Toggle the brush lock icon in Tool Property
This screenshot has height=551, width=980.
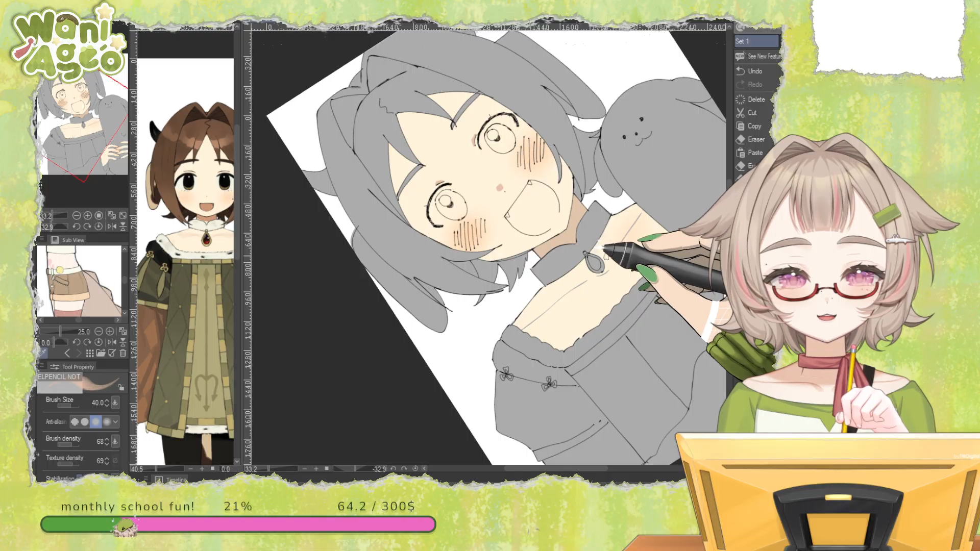[x=121, y=387]
